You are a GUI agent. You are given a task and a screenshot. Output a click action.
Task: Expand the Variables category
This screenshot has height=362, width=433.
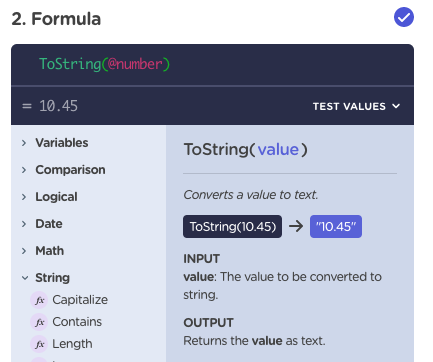(55, 143)
